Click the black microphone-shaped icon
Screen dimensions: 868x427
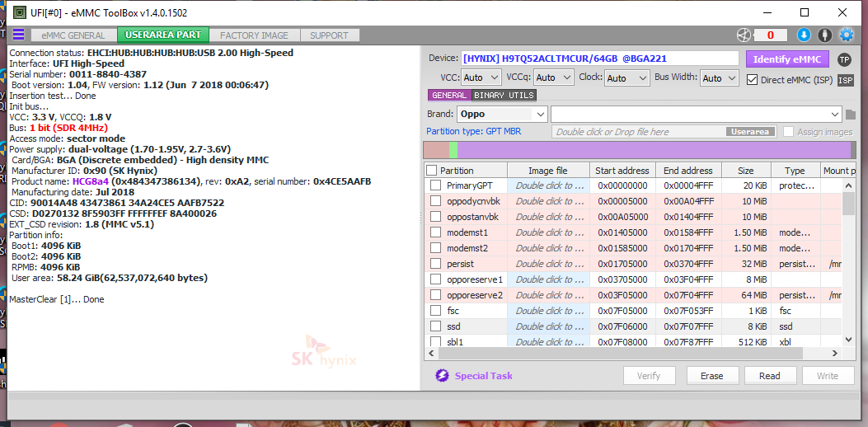pyautogui.click(x=825, y=35)
